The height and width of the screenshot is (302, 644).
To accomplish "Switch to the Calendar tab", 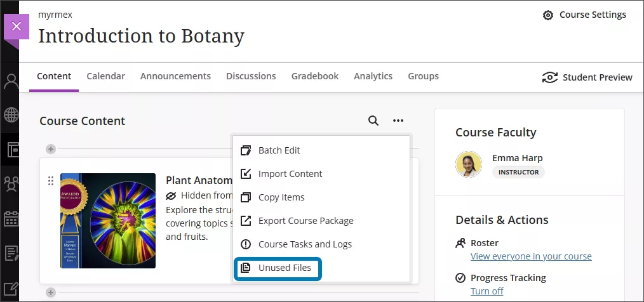I will 105,76.
